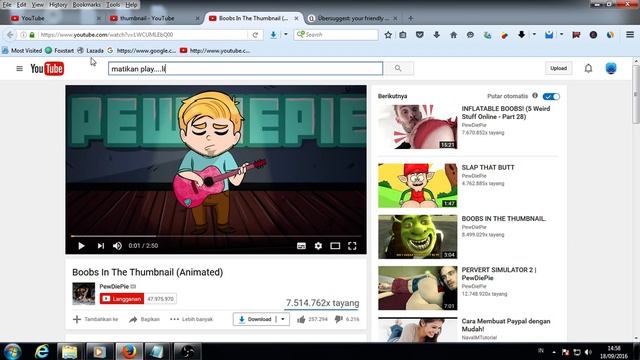The width and height of the screenshot is (640, 360).
Task: Click inside the YouTube search field
Action: [245, 69]
